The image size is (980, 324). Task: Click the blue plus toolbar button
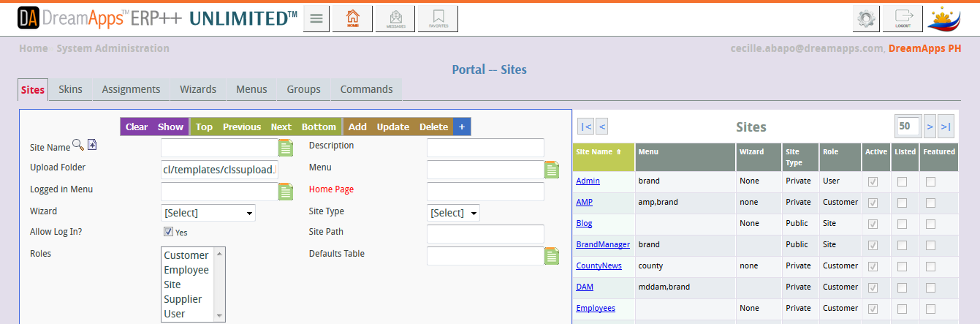point(461,127)
